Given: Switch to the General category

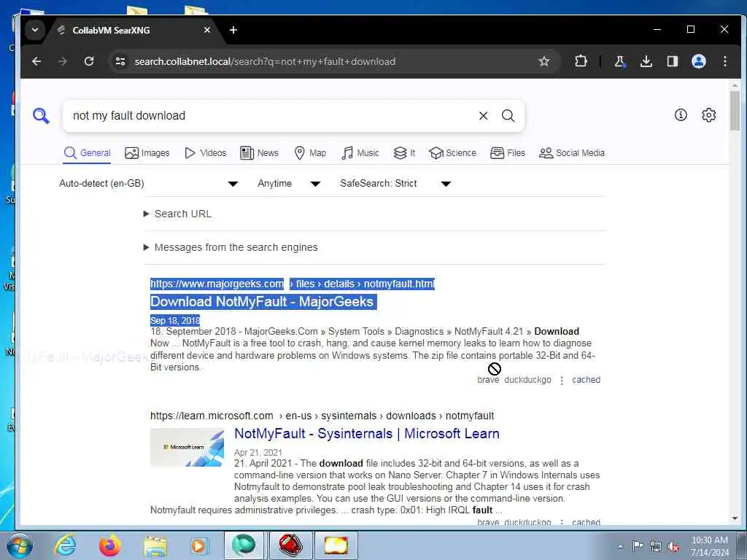Looking at the screenshot, I should [x=88, y=153].
